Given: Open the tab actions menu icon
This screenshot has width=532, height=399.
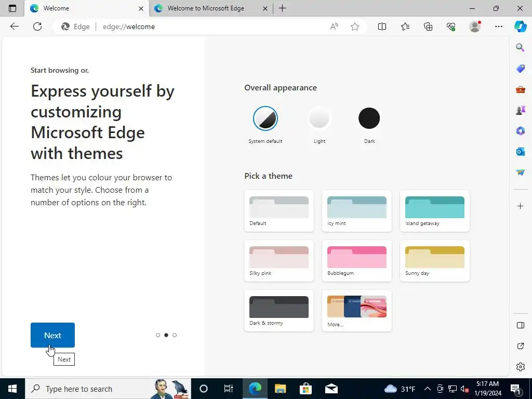Looking at the screenshot, I should click(x=12, y=8).
